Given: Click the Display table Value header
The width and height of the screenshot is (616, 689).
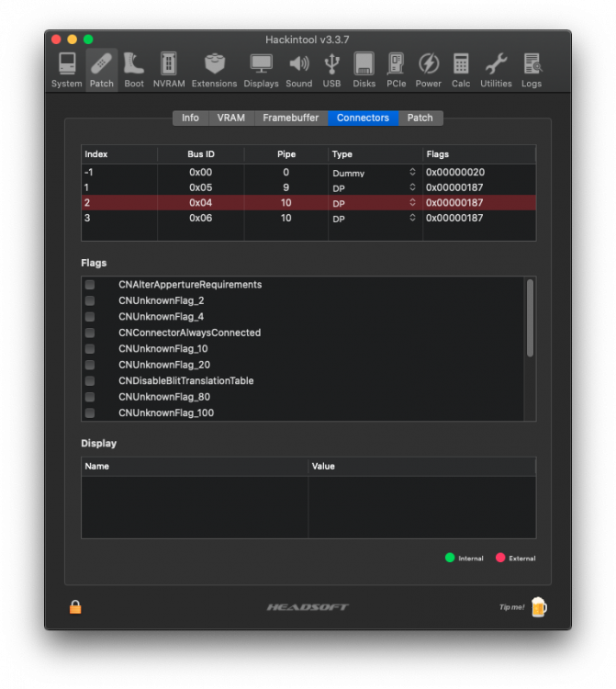Looking at the screenshot, I should 422,466.
